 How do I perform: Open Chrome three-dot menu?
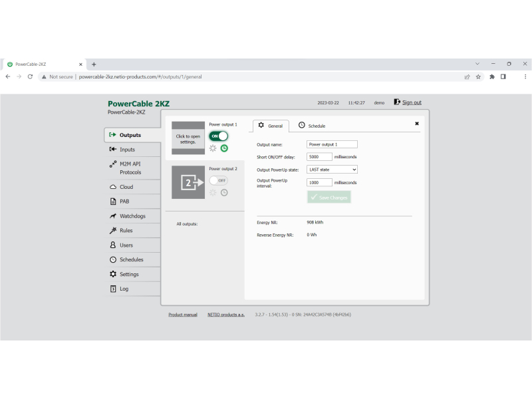click(525, 76)
